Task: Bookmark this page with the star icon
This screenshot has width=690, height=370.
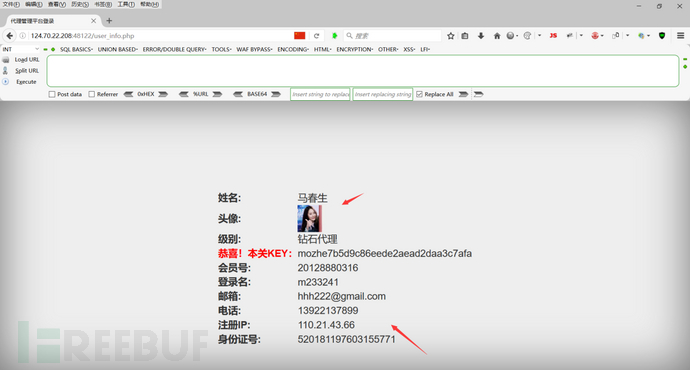Action: coord(451,36)
